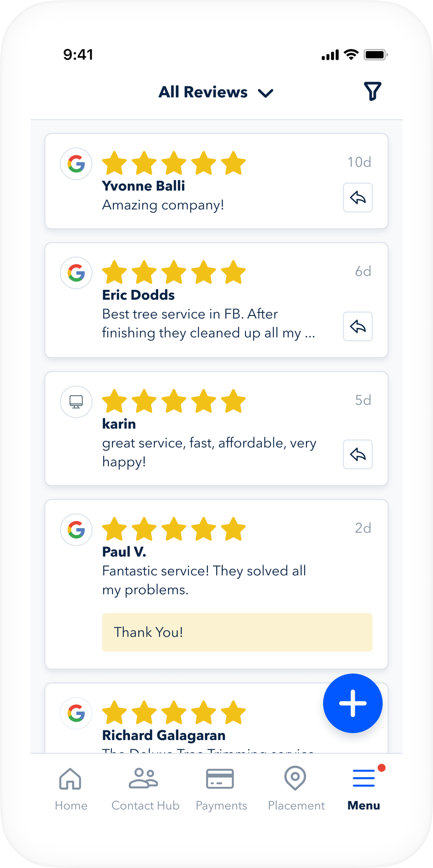The height and width of the screenshot is (868, 433).
Task: Open the filter funnel icon
Action: (x=372, y=91)
